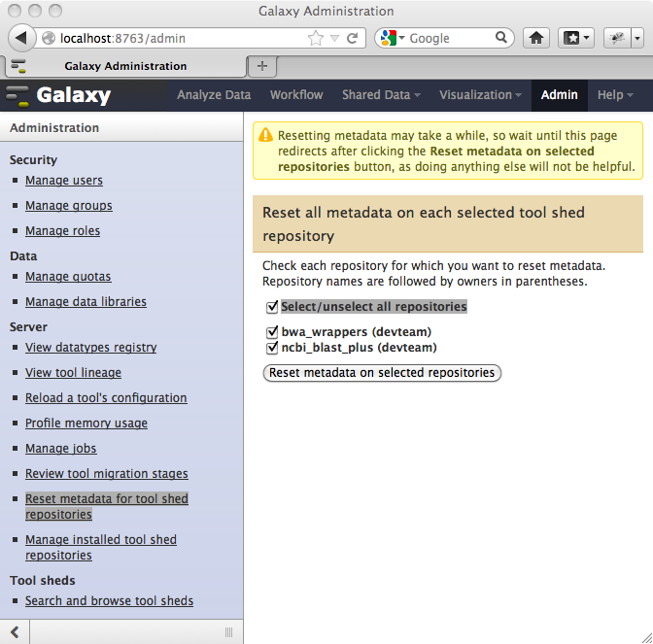Open the Manage jobs link
The image size is (653, 644).
pyautogui.click(x=61, y=449)
